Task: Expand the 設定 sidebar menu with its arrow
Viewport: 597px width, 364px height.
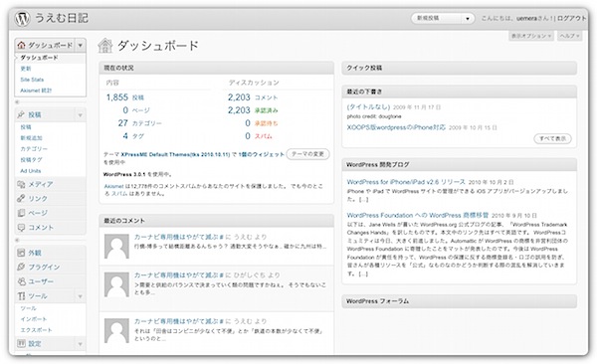Action: [81, 344]
